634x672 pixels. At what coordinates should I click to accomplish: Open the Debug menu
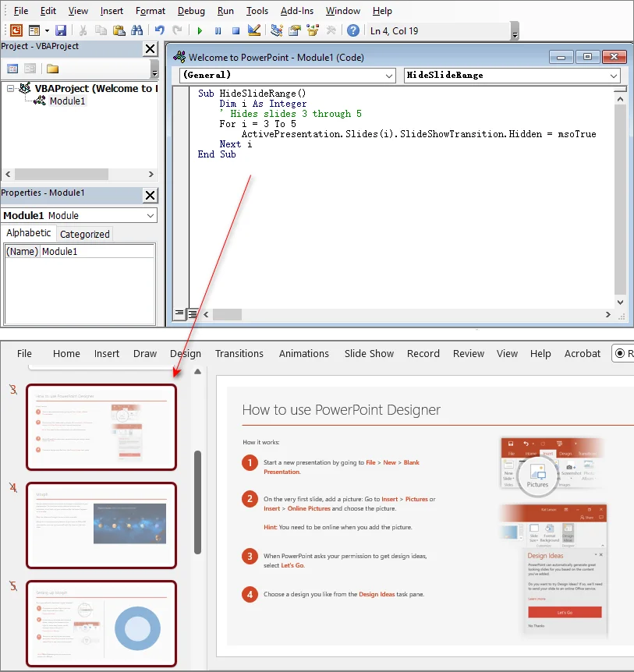coord(191,11)
